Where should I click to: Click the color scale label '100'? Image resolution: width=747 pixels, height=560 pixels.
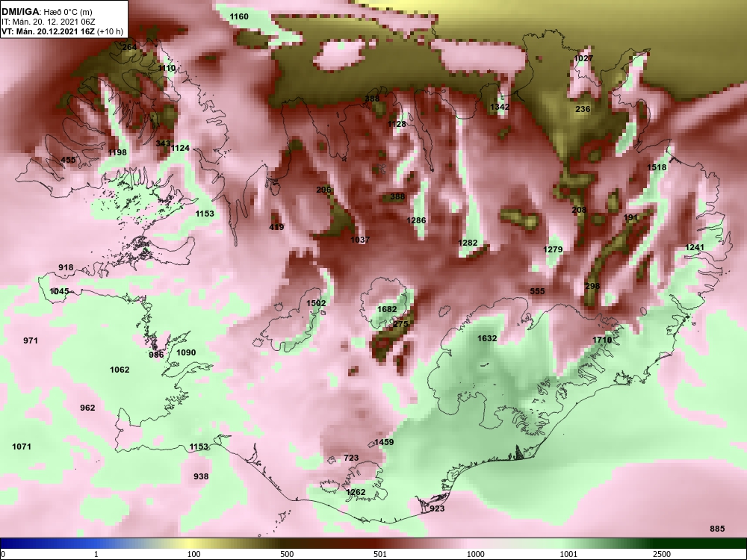(x=193, y=554)
